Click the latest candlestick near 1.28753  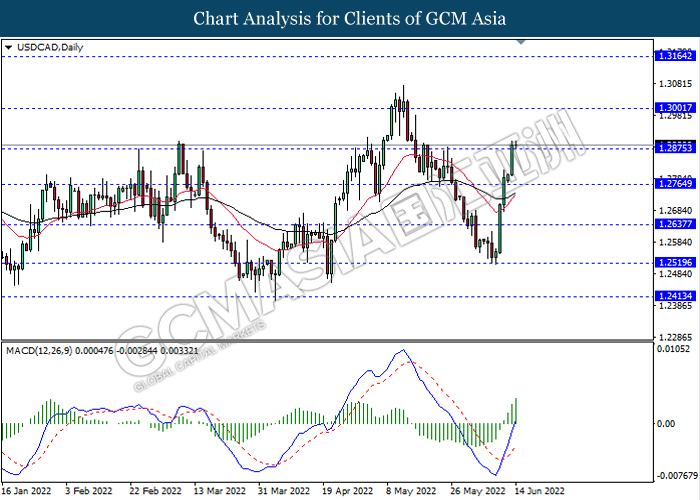pyautogui.click(x=516, y=144)
